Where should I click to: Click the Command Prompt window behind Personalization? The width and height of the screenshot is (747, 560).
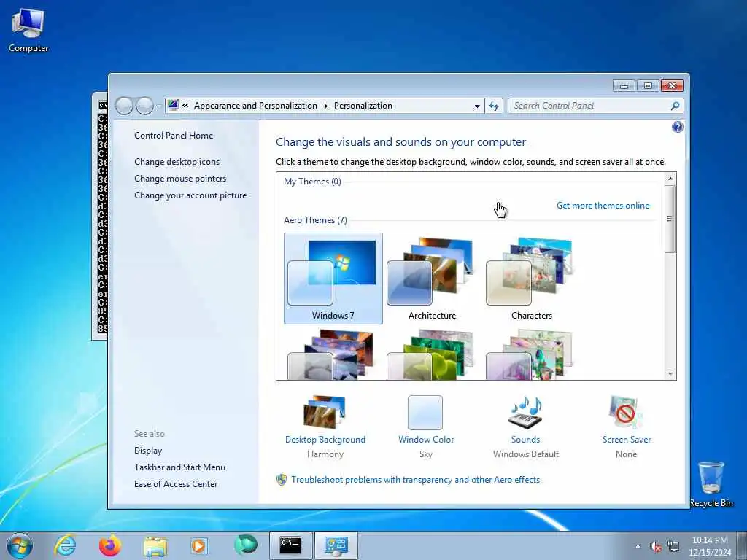(x=99, y=215)
